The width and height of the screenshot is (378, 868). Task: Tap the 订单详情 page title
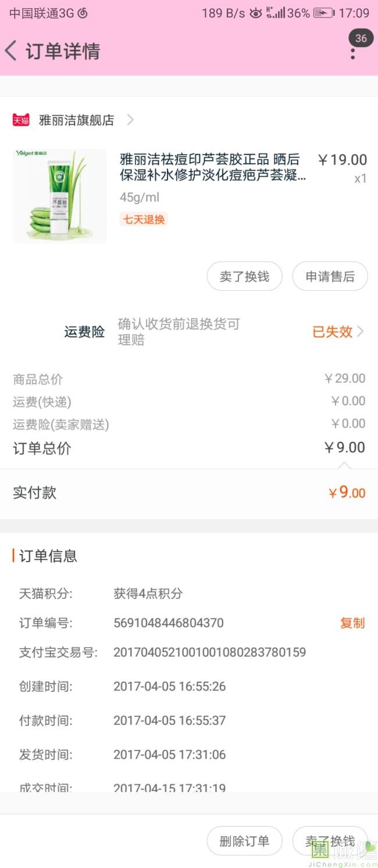[63, 51]
